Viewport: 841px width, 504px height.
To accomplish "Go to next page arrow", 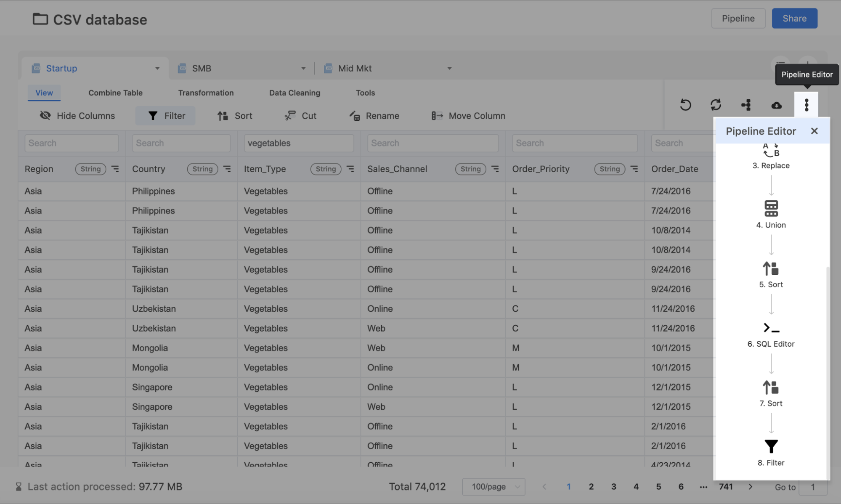I will coord(751,487).
